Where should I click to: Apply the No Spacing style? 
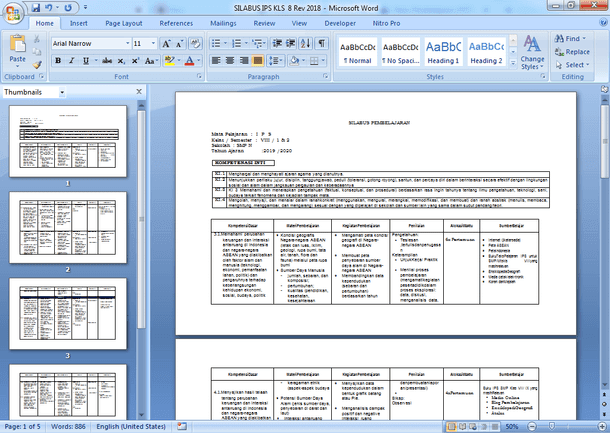coord(400,52)
